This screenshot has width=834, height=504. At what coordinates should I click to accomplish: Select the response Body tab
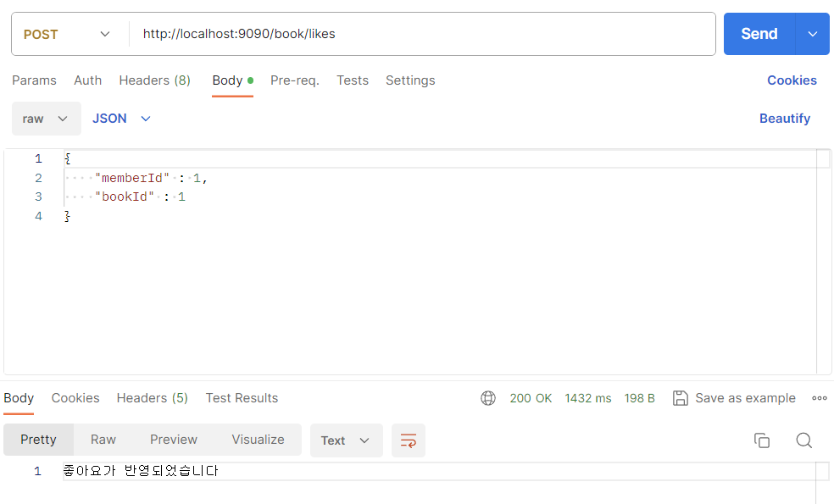pos(19,398)
